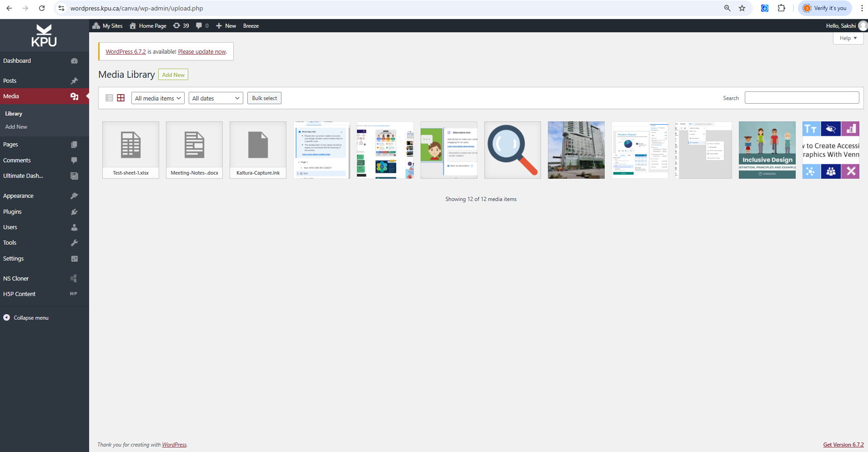Select the Kaltura-Capture.lnk file

[x=258, y=150]
